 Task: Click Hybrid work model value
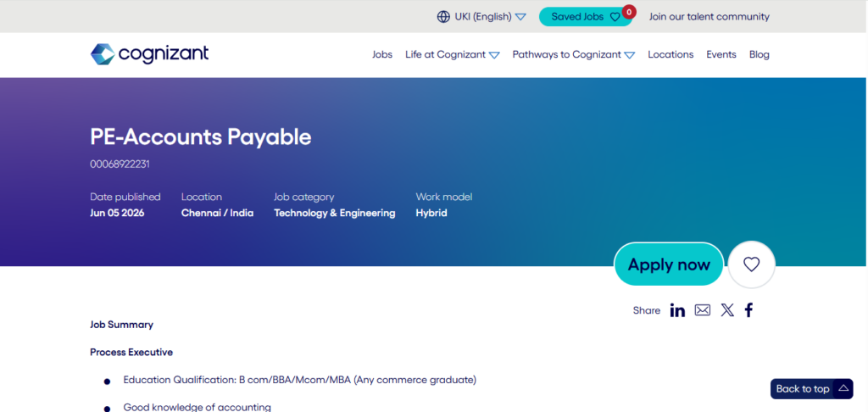tap(431, 213)
